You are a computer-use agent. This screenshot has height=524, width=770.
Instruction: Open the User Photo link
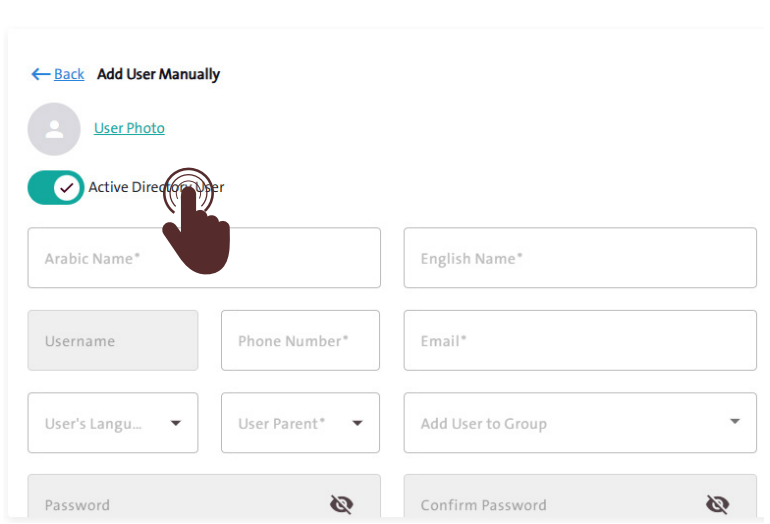(x=129, y=128)
